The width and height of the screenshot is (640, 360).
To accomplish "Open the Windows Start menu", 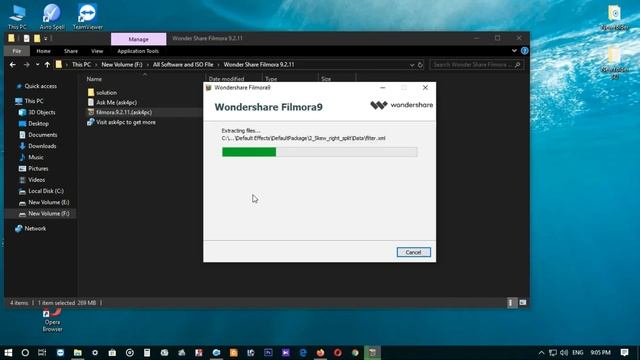I will point(8,353).
